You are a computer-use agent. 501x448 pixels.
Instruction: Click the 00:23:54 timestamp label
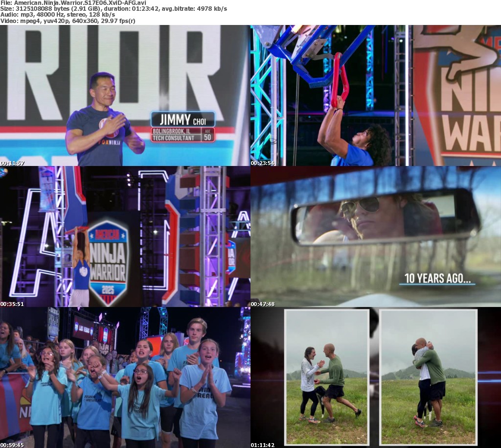(263, 163)
